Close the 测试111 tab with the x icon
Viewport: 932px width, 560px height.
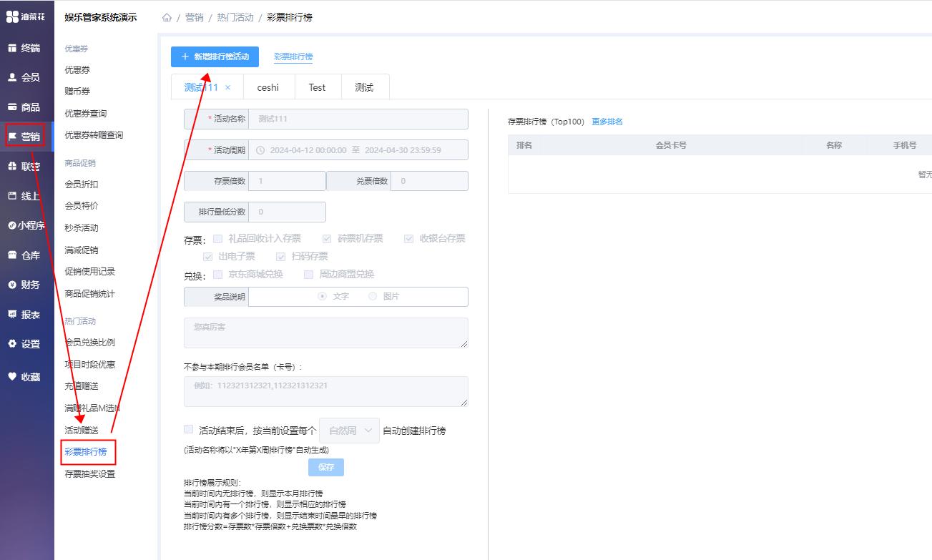click(x=228, y=87)
